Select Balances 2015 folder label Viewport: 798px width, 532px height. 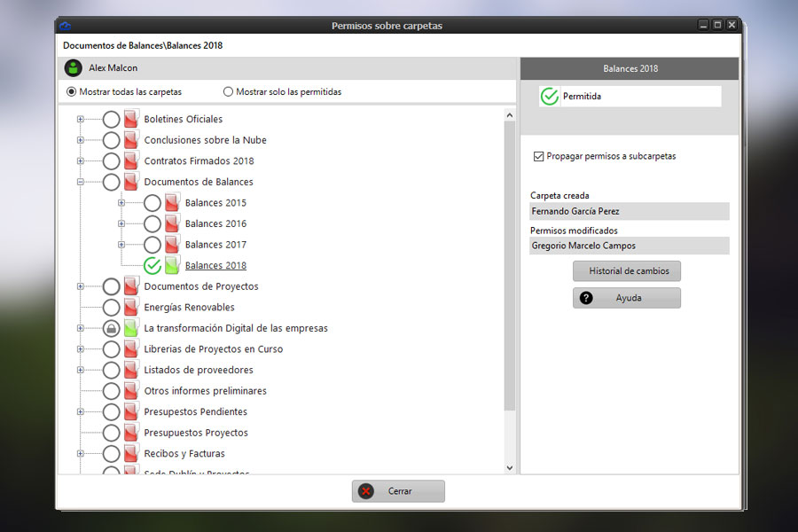(x=215, y=203)
